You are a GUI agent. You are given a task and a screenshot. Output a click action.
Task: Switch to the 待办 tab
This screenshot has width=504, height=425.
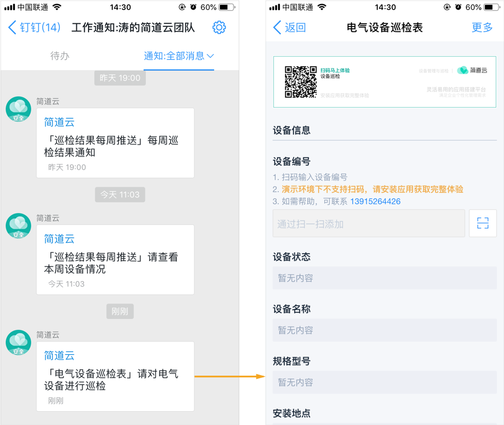coord(60,56)
